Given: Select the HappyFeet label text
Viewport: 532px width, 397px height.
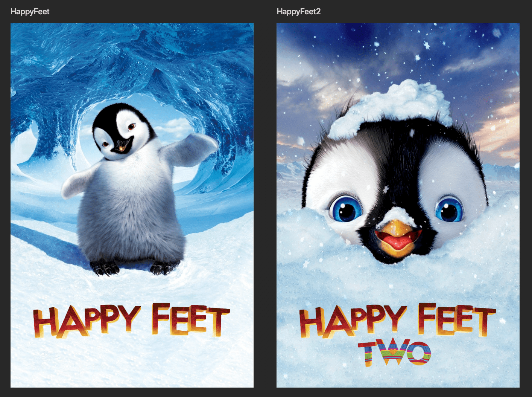Looking at the screenshot, I should (30, 12).
